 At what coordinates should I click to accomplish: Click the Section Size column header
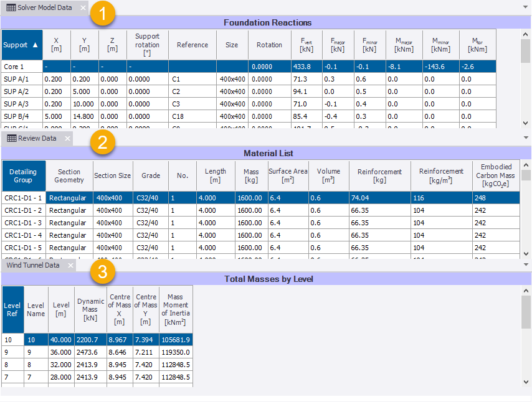coord(113,175)
